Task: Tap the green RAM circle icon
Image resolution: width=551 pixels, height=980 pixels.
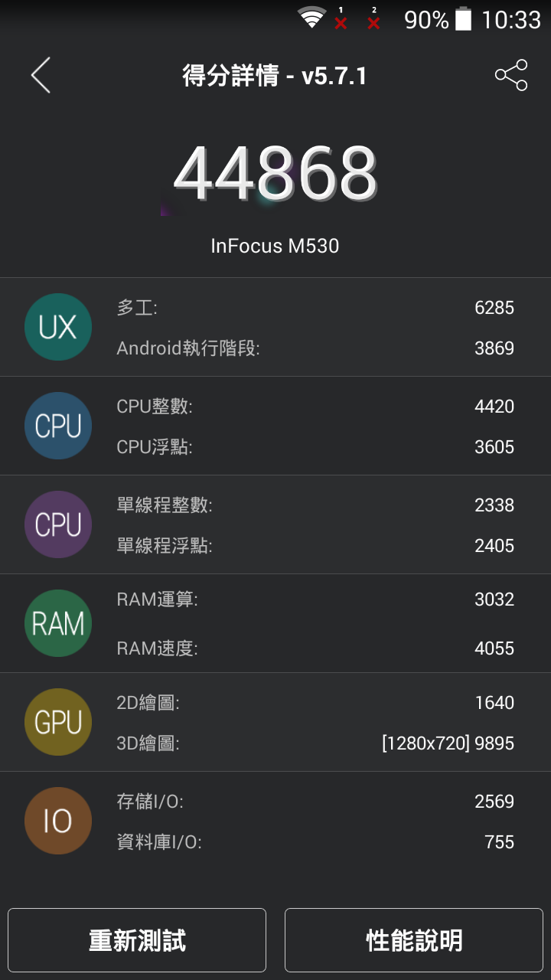Action: click(x=58, y=623)
